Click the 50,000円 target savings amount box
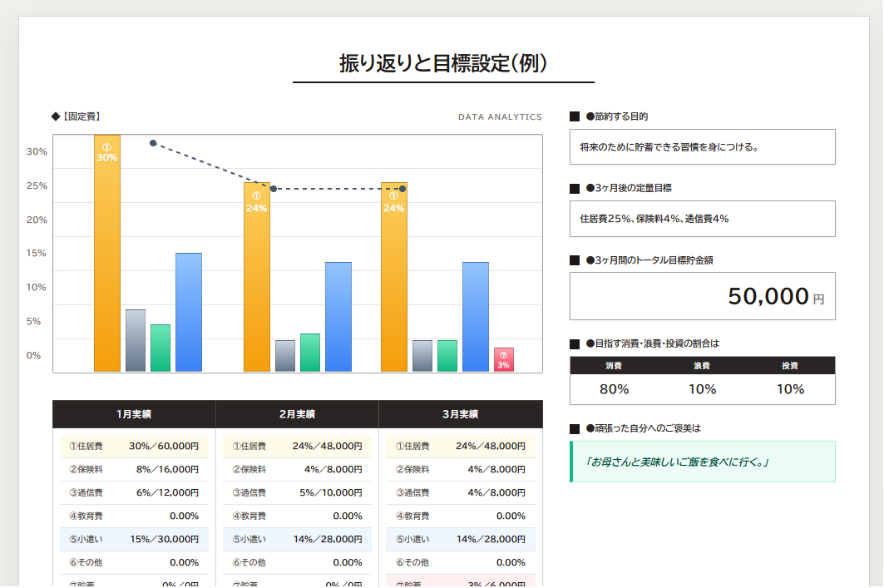Screen dimensions: 884x588 click(x=702, y=296)
